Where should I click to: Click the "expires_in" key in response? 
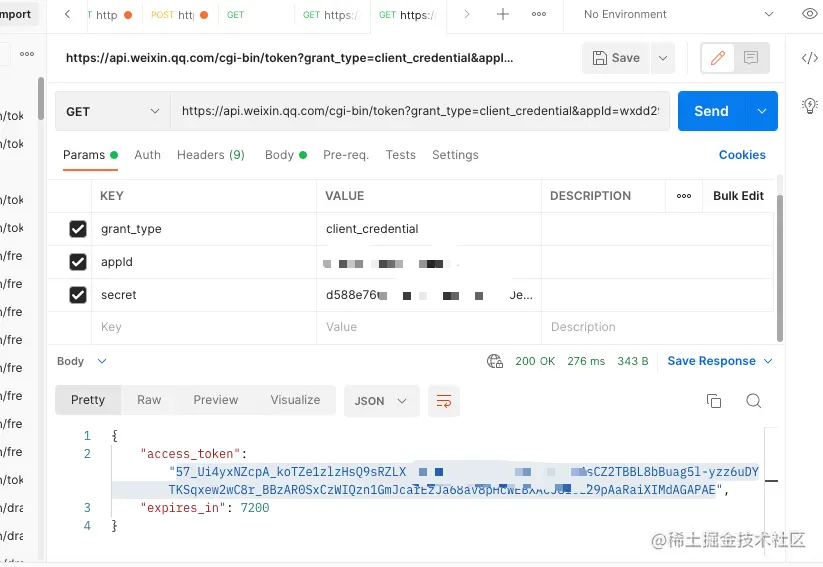183,508
